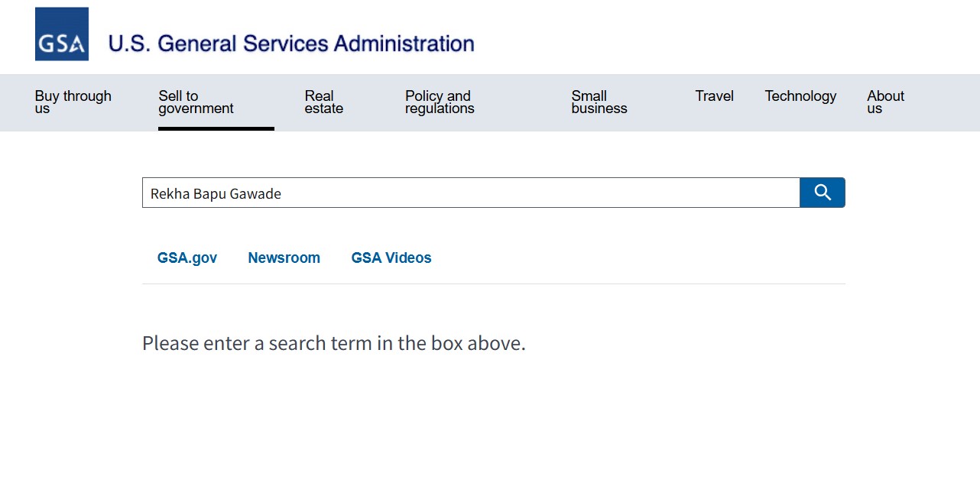The width and height of the screenshot is (980, 486).
Task: Visit the About us section
Action: tap(885, 102)
